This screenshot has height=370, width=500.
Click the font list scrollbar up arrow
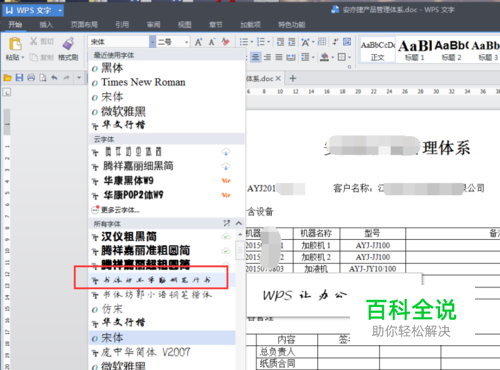240,235
